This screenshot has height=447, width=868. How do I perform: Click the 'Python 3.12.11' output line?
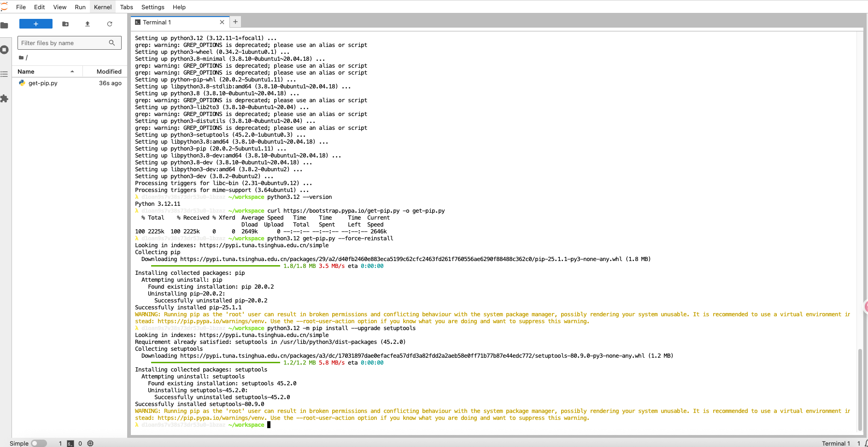(158, 204)
